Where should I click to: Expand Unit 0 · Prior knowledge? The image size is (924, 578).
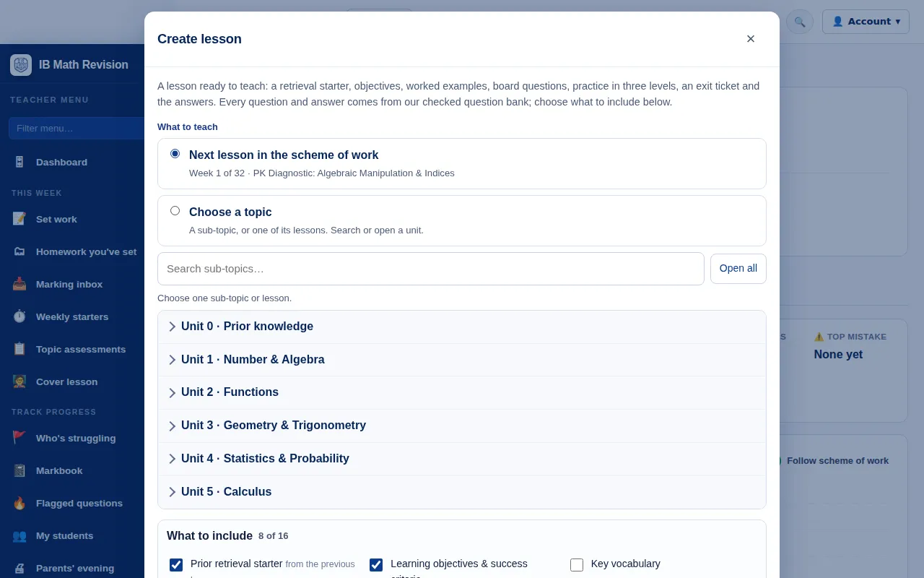[x=462, y=327]
